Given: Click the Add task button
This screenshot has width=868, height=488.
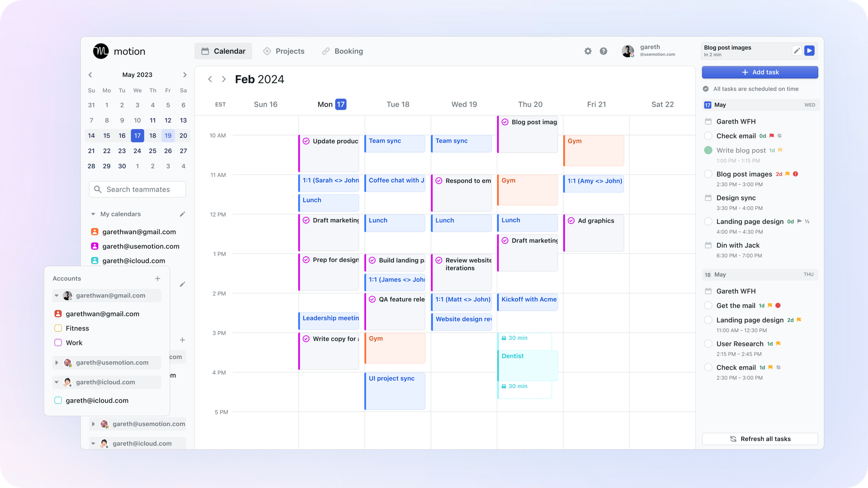Looking at the screenshot, I should (759, 72).
